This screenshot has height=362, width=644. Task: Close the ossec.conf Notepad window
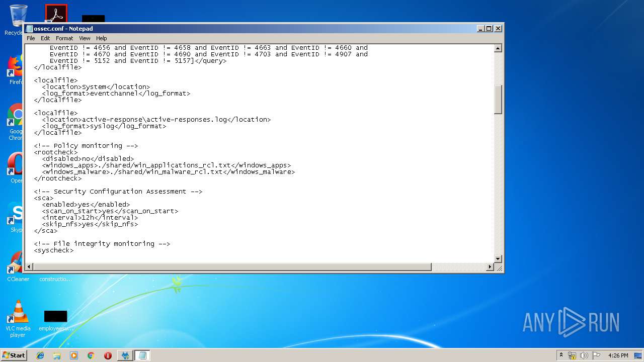point(498,29)
